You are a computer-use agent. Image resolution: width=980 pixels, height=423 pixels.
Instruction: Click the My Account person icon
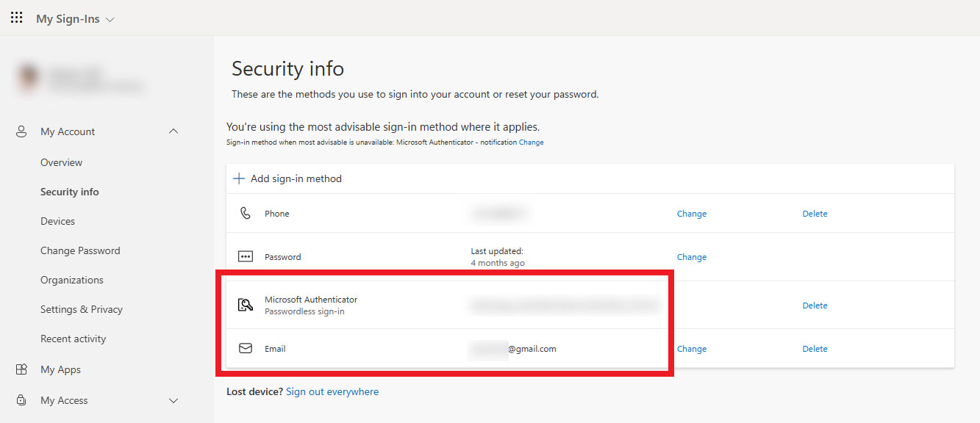(21, 131)
